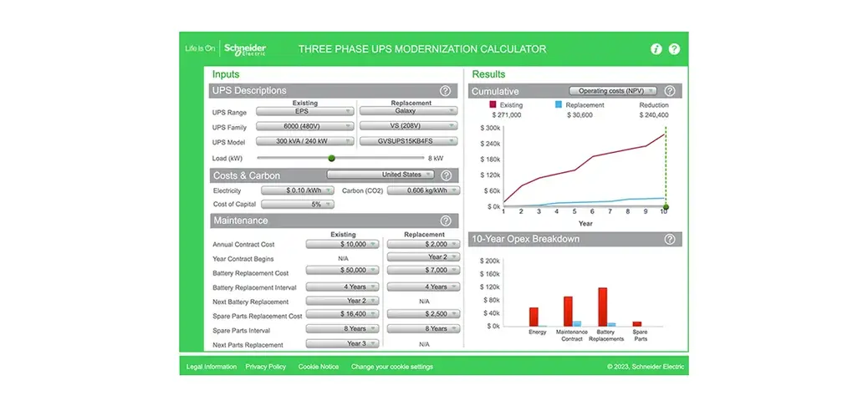This screenshot has width=868, height=406.
Task: Open Legal Information link
Action: click(212, 367)
